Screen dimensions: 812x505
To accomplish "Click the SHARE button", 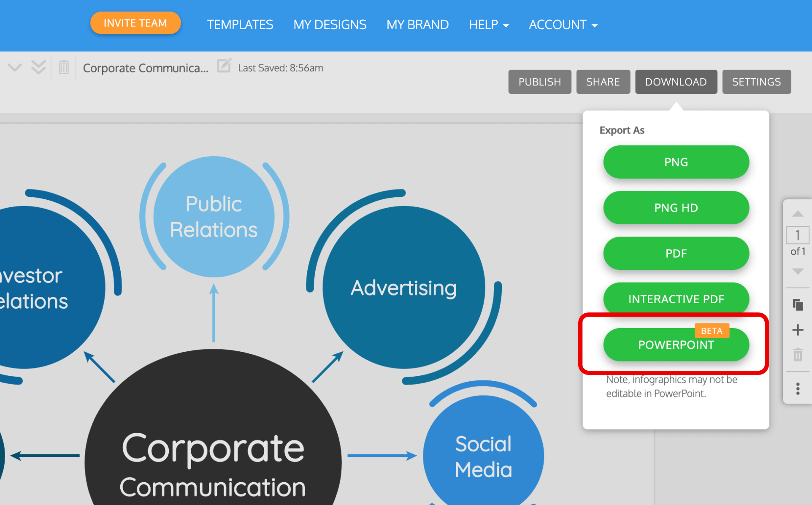I will [603, 81].
